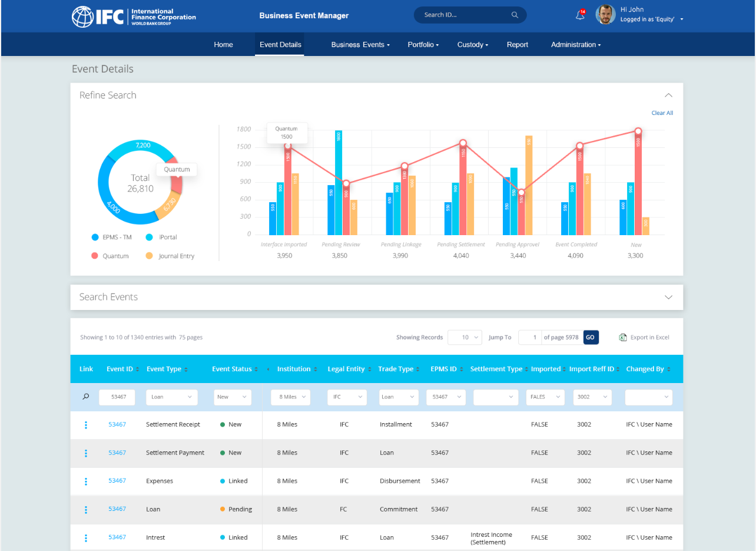This screenshot has height=551, width=756.
Task: Open the Business Events menu
Action: [360, 45]
